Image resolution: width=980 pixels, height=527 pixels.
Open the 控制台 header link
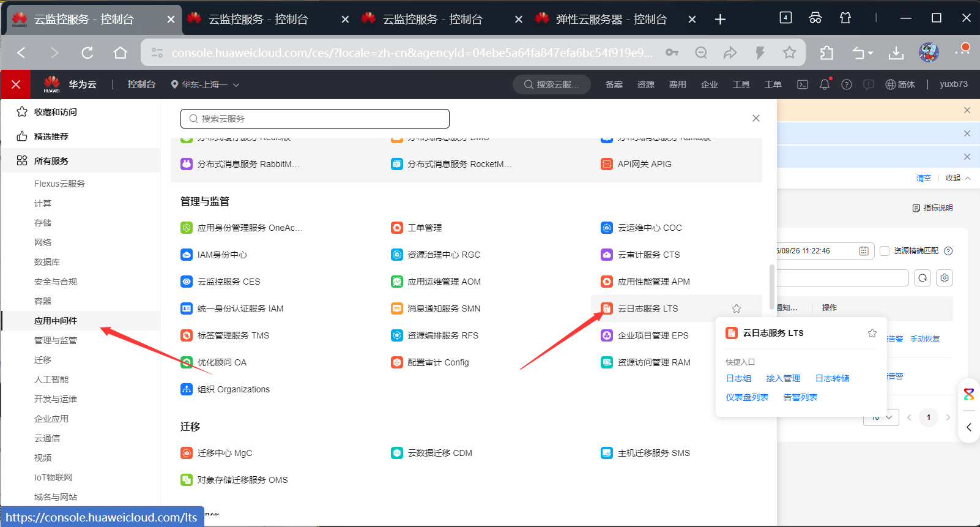tap(141, 84)
